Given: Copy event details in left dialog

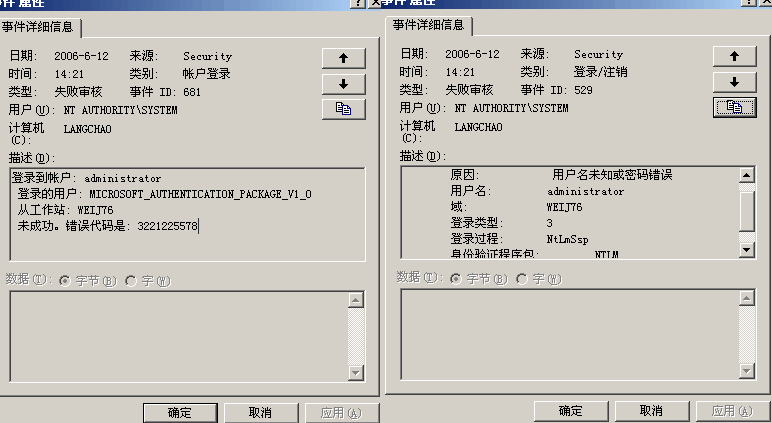Looking at the screenshot, I should (344, 109).
